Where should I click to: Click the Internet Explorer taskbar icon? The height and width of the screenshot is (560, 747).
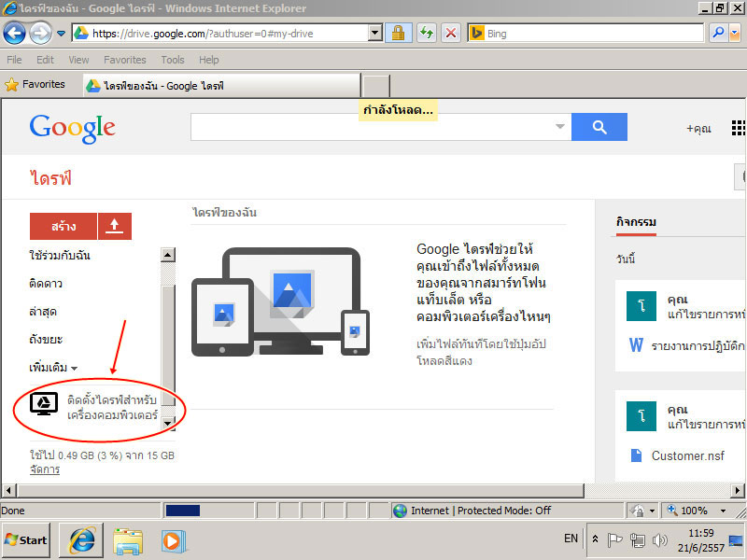[x=81, y=540]
